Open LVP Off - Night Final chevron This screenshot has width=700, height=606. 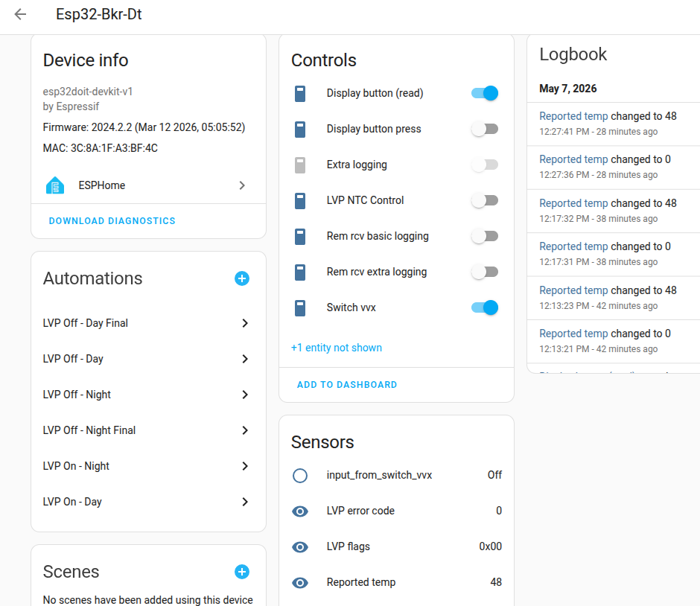point(245,430)
